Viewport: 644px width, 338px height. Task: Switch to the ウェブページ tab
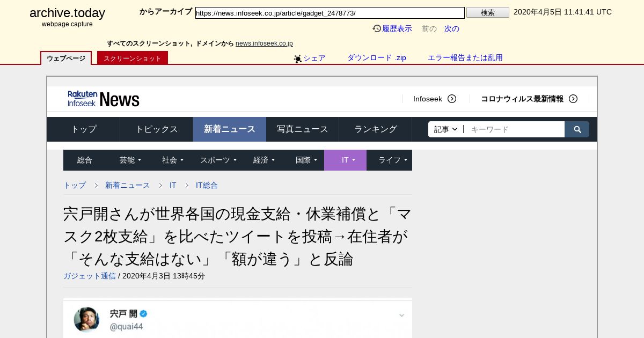click(x=66, y=58)
